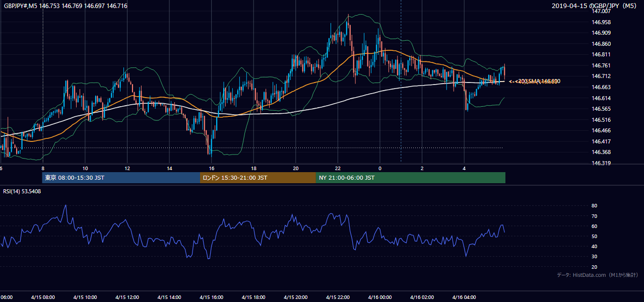Click the 146.811 price axis label
The height and width of the screenshot is (302, 644).
point(601,54)
